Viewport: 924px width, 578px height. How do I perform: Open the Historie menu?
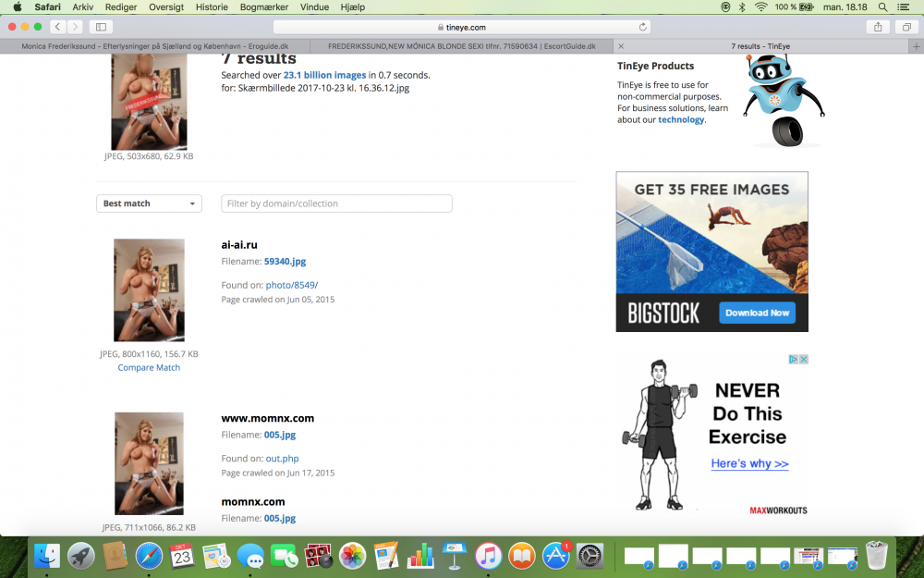point(212,7)
